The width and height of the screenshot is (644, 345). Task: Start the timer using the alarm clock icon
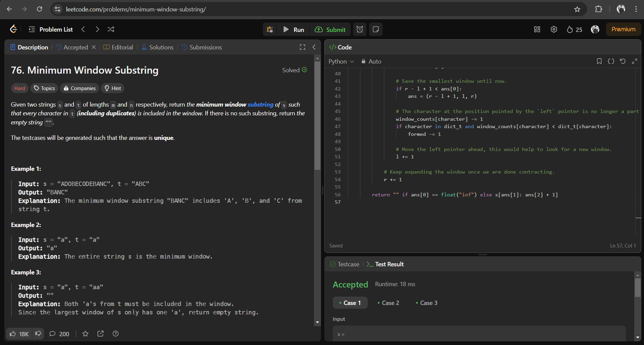(x=358, y=30)
